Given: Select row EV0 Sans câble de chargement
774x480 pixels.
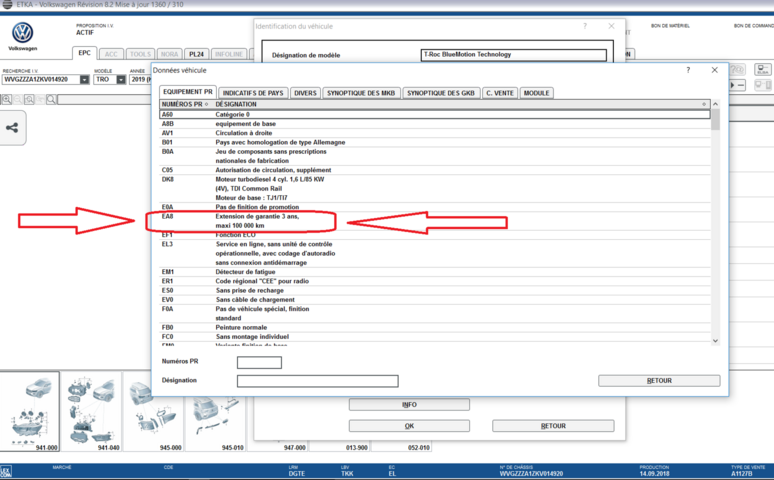Looking at the screenshot, I should [435, 300].
